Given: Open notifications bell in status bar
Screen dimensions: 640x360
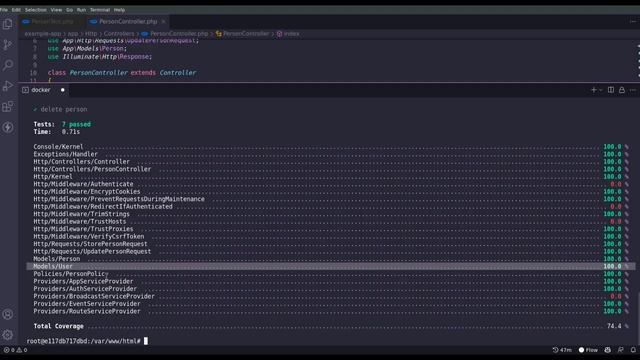Looking at the screenshot, I should [x=633, y=350].
